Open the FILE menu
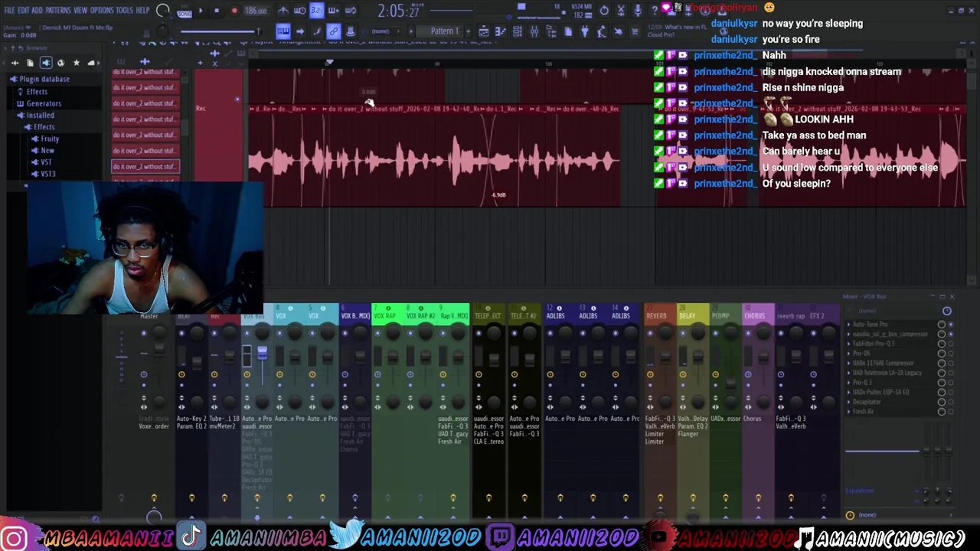 pyautogui.click(x=9, y=11)
